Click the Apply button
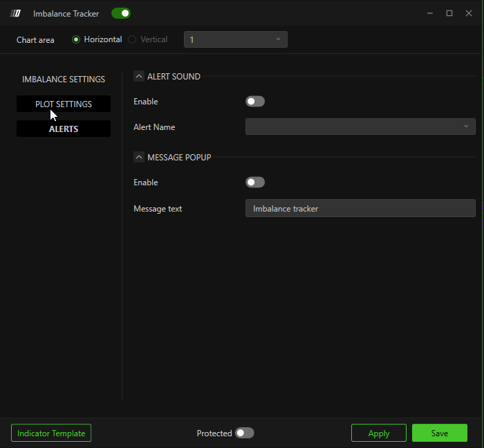 (378, 433)
